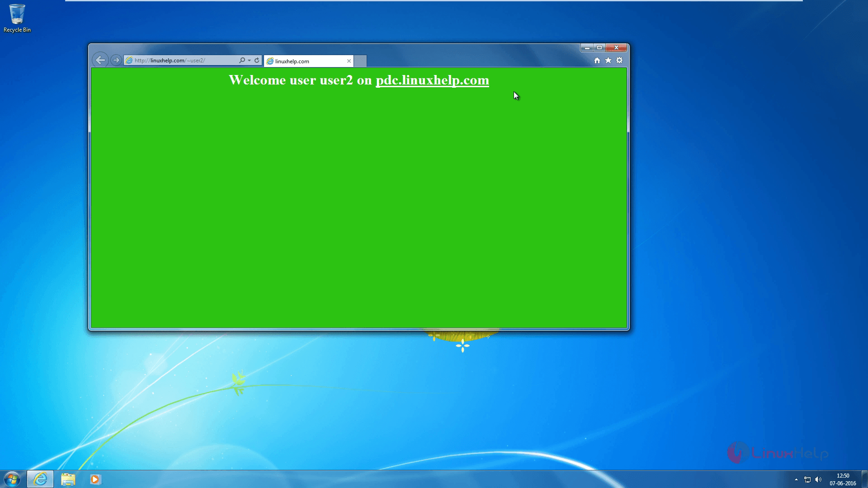Click the Windows Media Player taskbar icon

[x=95, y=479]
